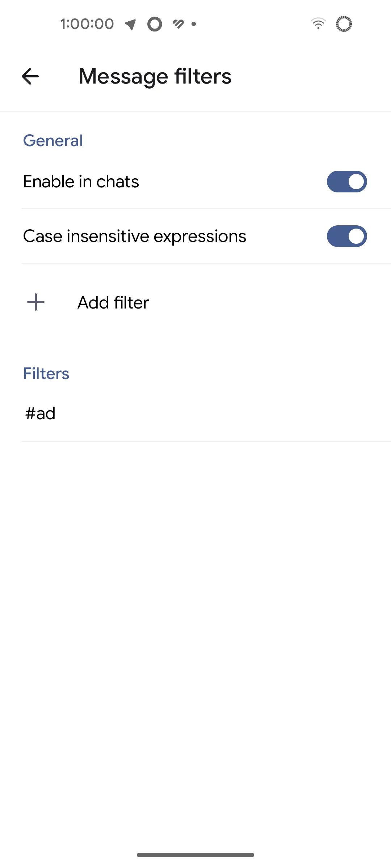The width and height of the screenshot is (391, 868).
Task: Tap the dotted circle battery icon
Action: point(344,24)
